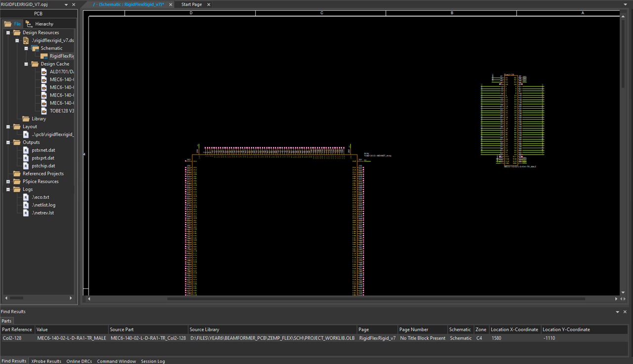633x364 pixels.
Task: Click the No Title Block Present cell
Action: (x=422, y=338)
